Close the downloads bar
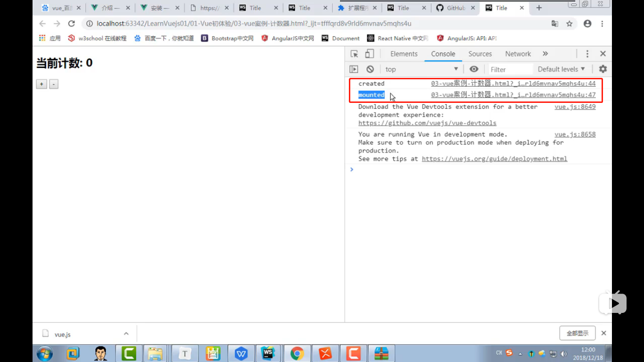Viewport: 644px width, 362px height. pyautogui.click(x=603, y=333)
